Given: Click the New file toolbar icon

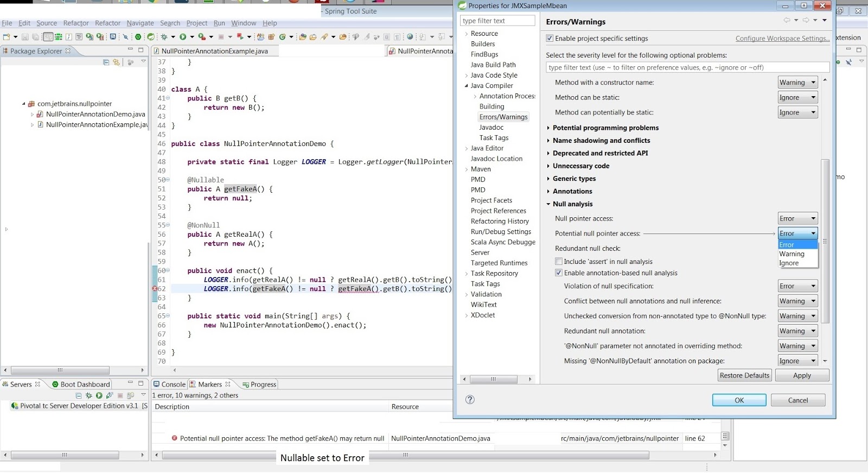Looking at the screenshot, I should point(7,37).
